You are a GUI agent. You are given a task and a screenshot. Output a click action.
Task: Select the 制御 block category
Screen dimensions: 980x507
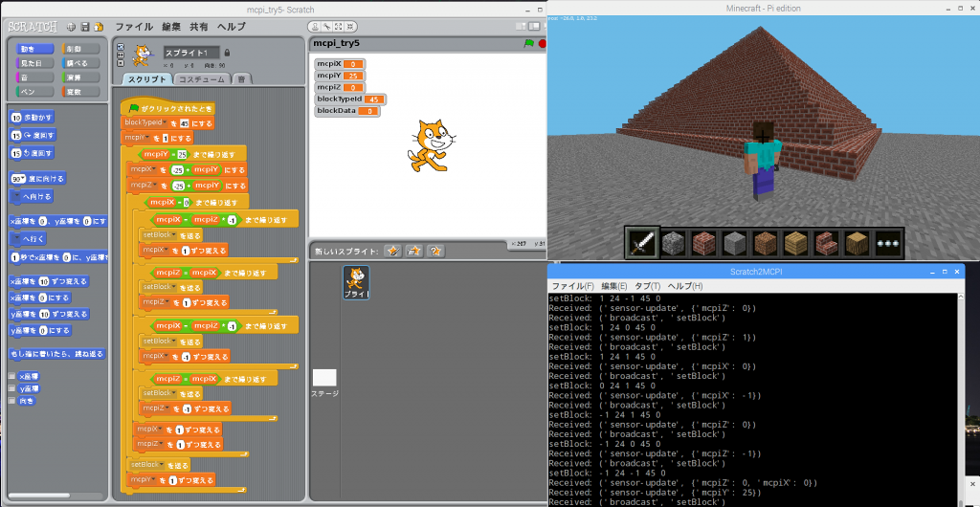80,49
